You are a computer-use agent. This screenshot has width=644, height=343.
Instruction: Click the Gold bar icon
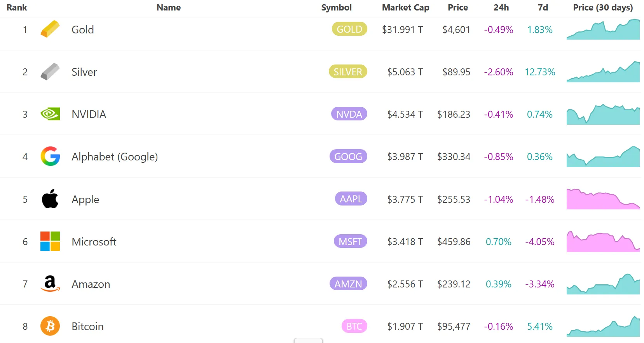[x=50, y=29]
